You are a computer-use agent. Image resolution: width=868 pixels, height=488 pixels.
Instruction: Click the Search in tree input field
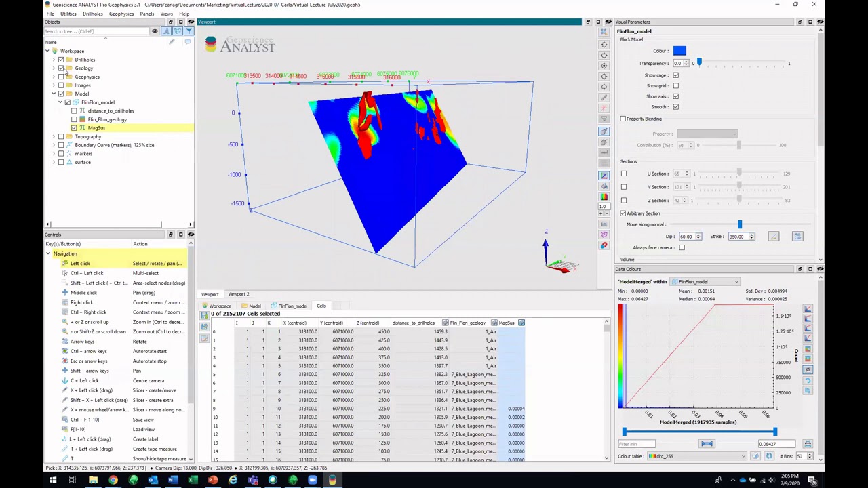96,31
